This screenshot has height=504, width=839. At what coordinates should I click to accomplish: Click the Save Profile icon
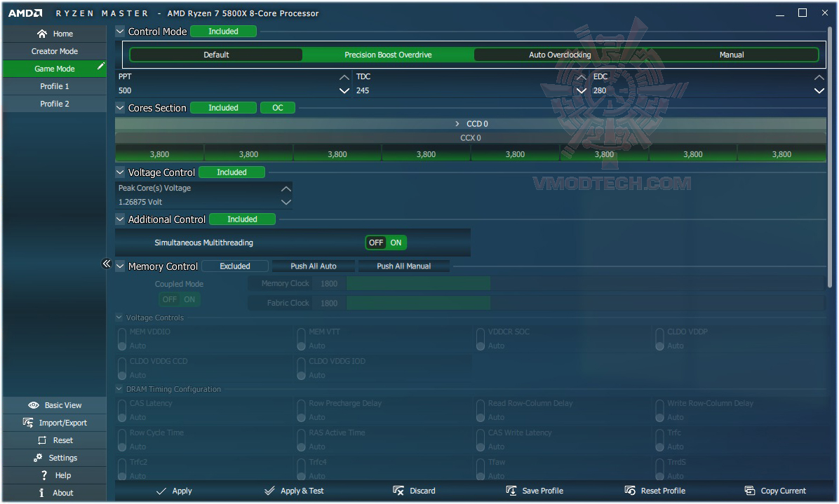[511, 491]
